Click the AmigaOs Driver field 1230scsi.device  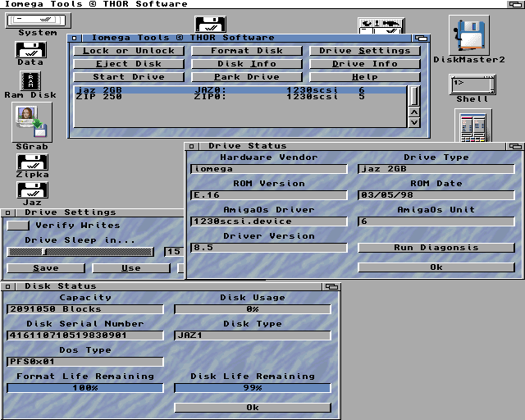(269, 221)
